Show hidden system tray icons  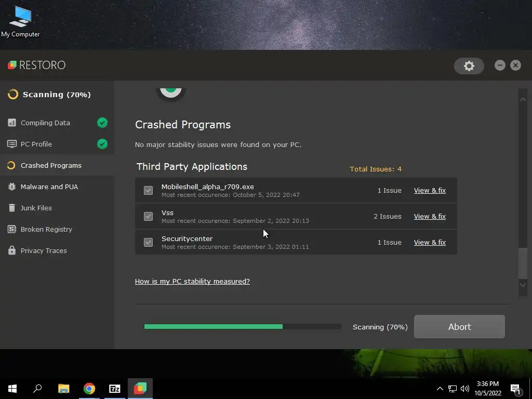point(440,389)
